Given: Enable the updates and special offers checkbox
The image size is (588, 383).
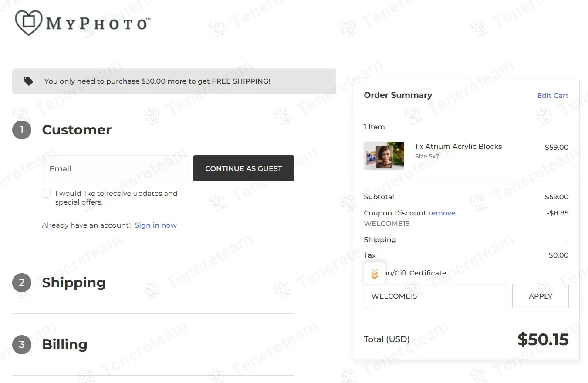Looking at the screenshot, I should [x=46, y=194].
